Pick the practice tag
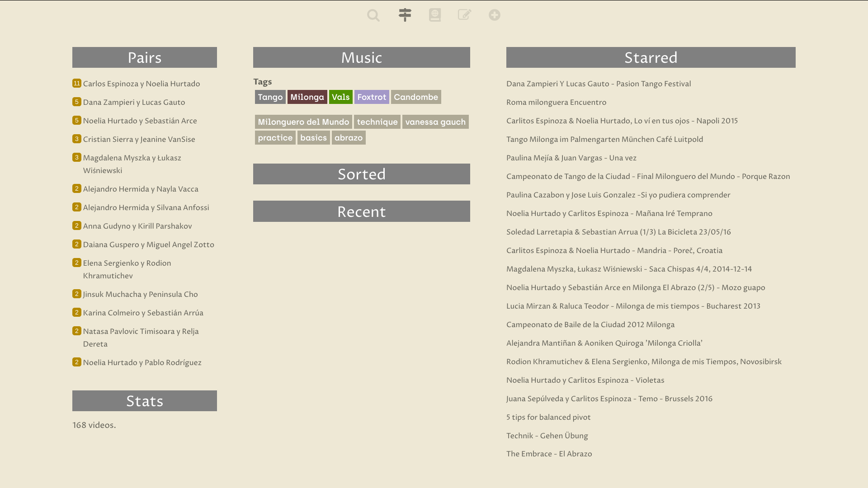Viewport: 868px width, 488px height. [275, 138]
